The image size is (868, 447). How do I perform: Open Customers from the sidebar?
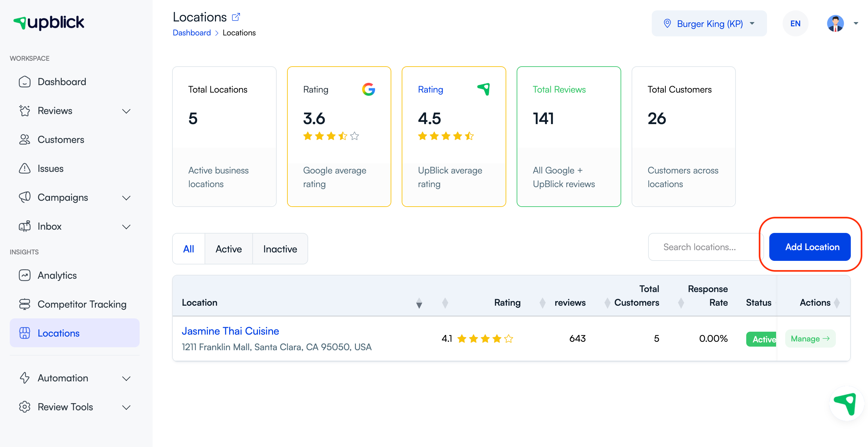point(74,140)
